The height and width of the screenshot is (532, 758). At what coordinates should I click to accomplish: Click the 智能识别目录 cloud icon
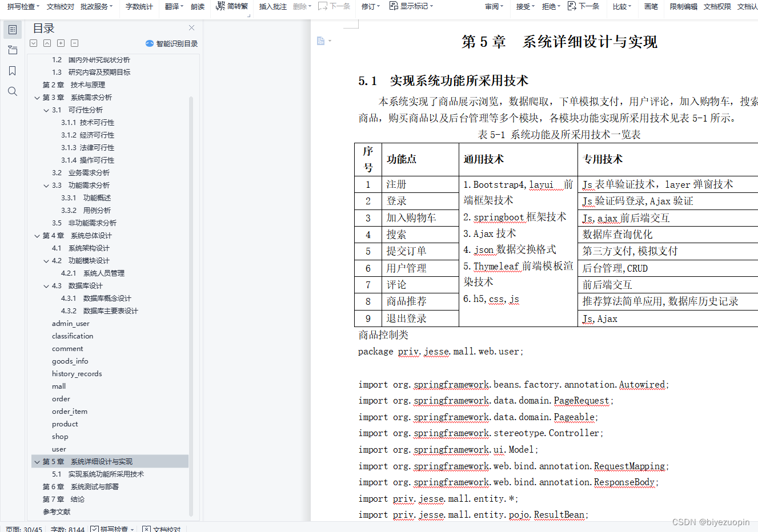150,43
